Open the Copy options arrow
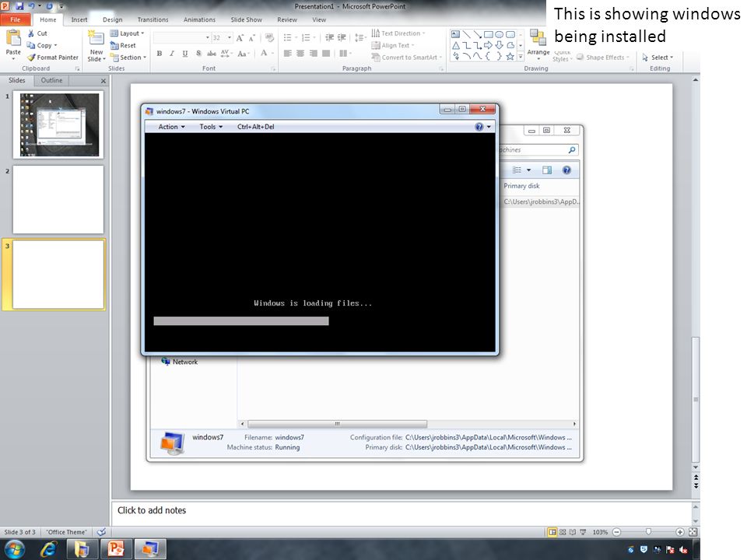The image size is (747, 560). (56, 45)
